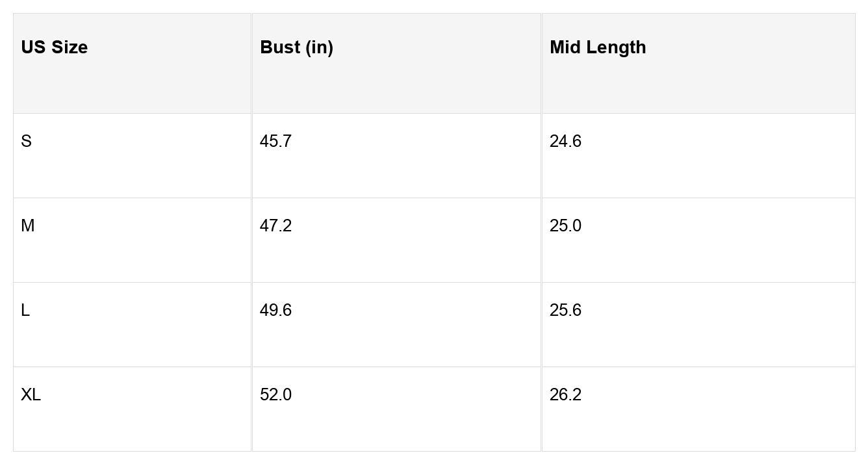This screenshot has height=464, width=868.
Task: Click the 25.6 mid length value
Action: coord(565,310)
